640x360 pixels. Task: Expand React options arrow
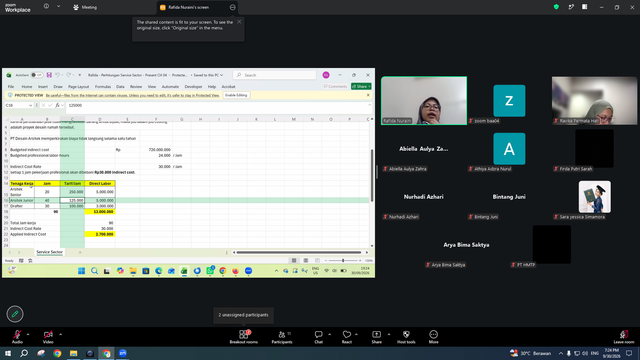coord(356,334)
